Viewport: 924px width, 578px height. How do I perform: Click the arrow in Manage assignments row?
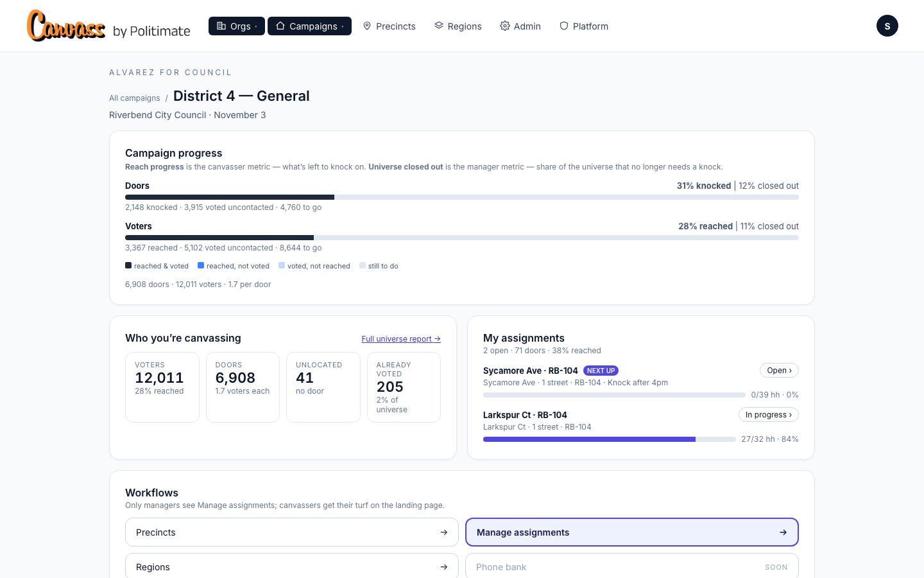783,532
